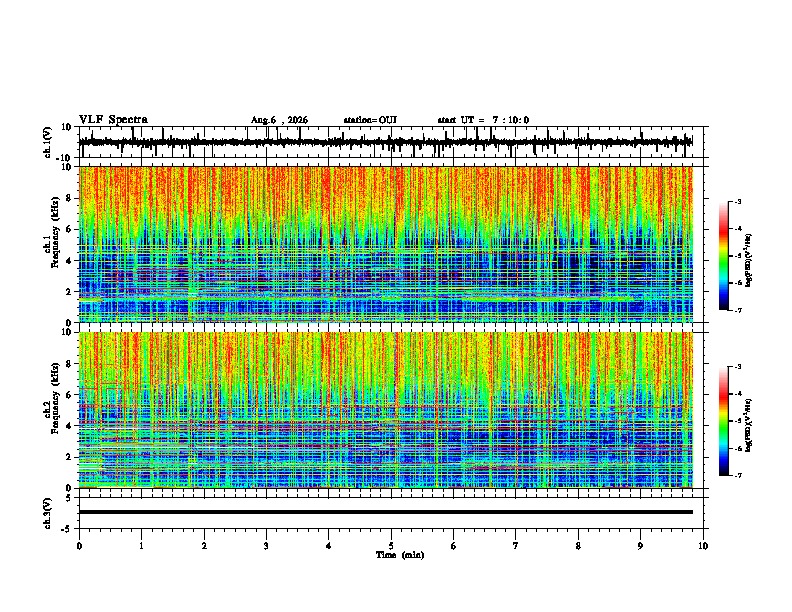Screen dimensions: 792x612
Task: Click the "10" label ending the time axis
Action: (x=703, y=546)
